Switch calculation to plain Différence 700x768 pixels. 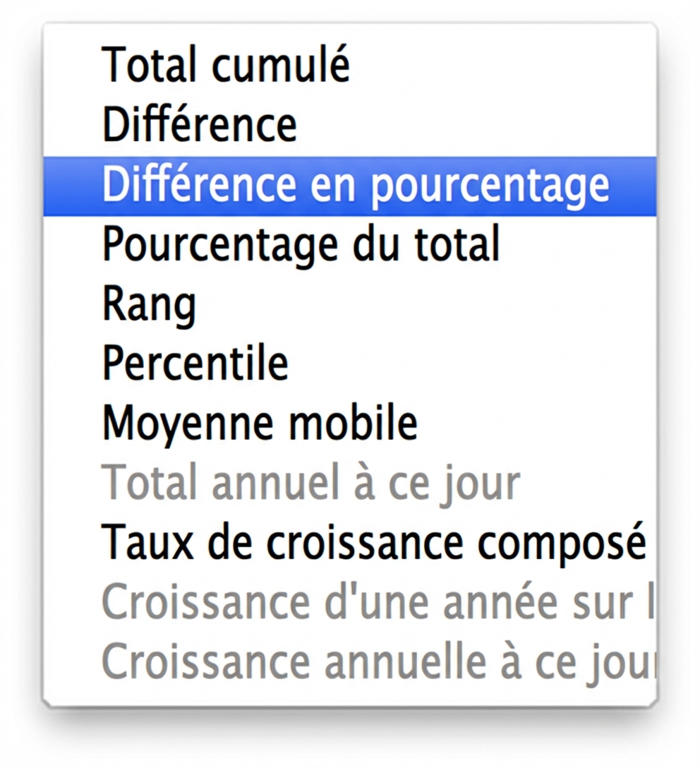pos(349,126)
